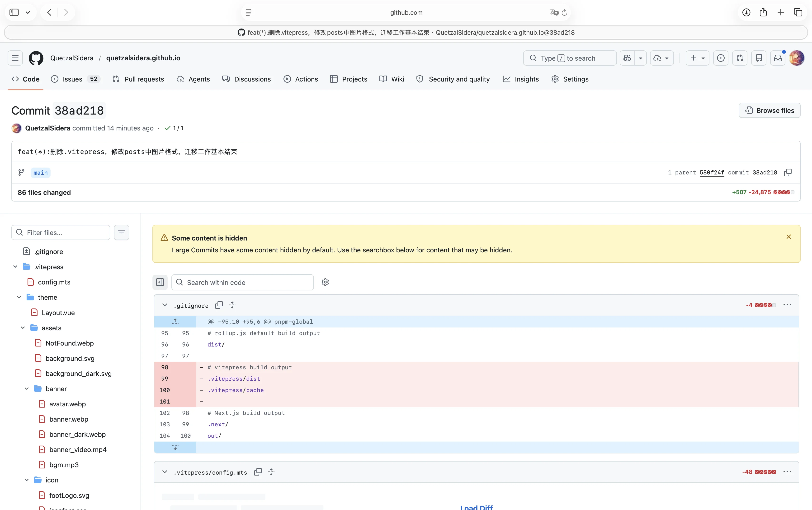Copy the .vitepress/config.mts file path
The width and height of the screenshot is (812, 510).
tap(258, 472)
